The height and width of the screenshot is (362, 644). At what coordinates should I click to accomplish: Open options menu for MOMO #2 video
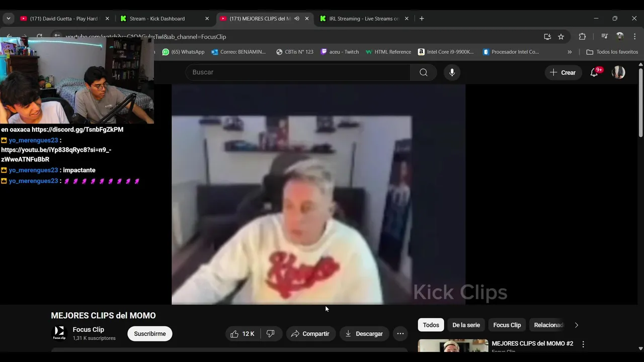pyautogui.click(x=583, y=344)
